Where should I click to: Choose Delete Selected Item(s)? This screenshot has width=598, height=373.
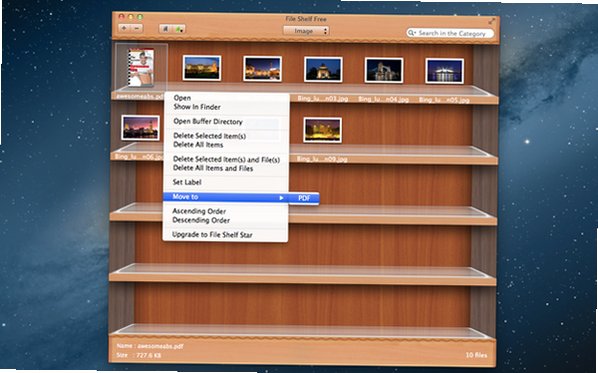[x=209, y=136]
